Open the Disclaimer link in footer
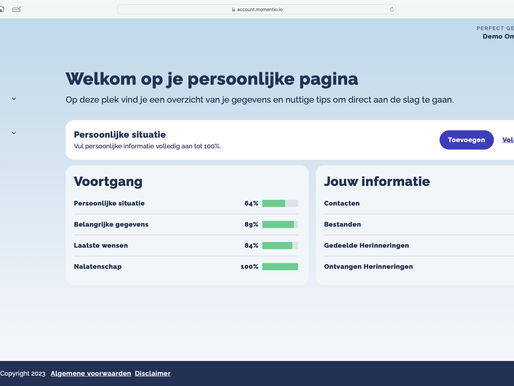The height and width of the screenshot is (386, 514). 153,373
